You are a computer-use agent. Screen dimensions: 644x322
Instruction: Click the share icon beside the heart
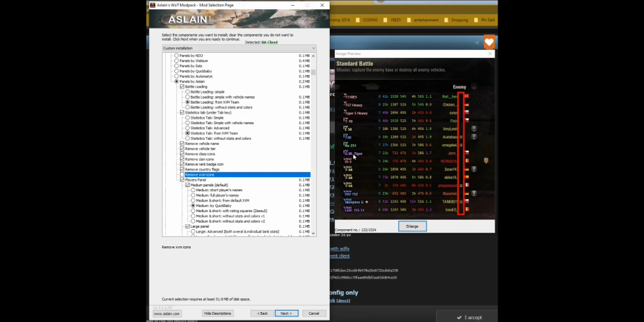476,42
